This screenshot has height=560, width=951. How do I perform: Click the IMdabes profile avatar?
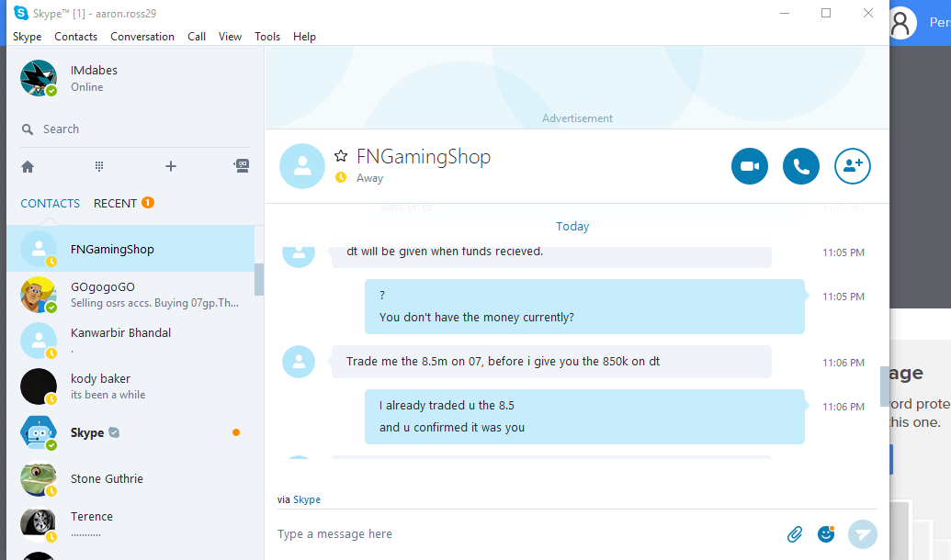39,78
